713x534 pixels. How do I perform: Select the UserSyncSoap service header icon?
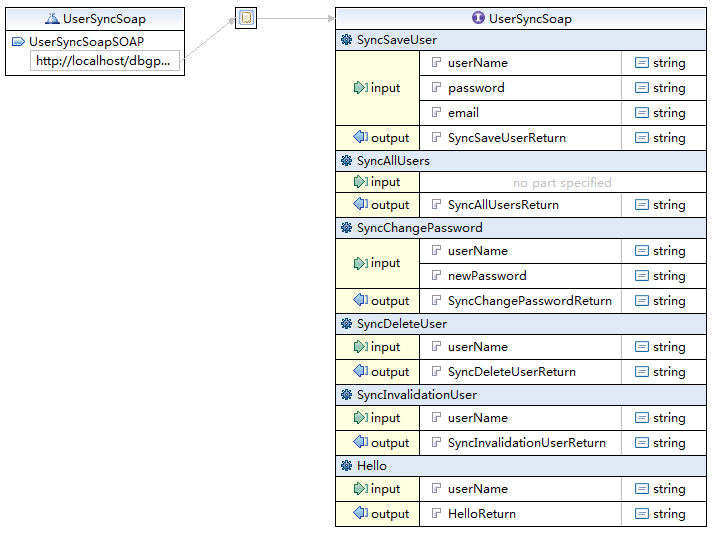coord(52,19)
